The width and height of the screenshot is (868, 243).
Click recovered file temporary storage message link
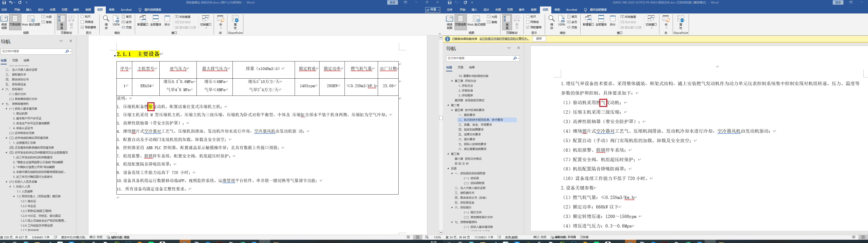pos(504,39)
